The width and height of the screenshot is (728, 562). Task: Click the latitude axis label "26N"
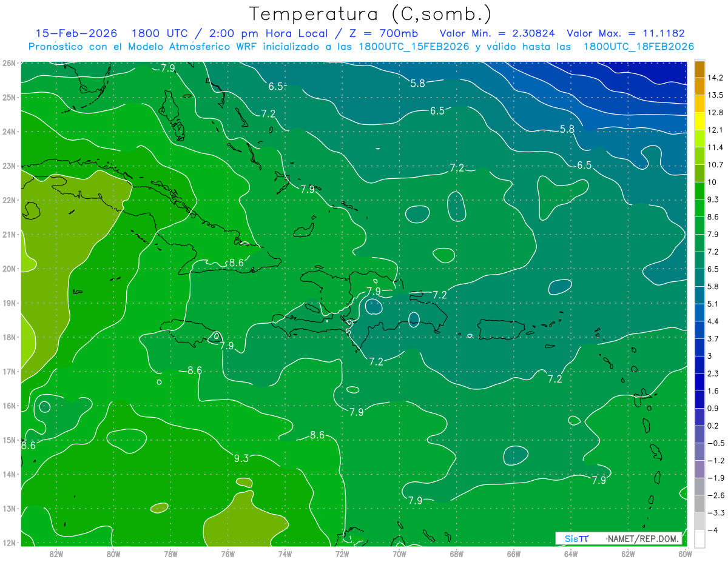[x=8, y=62]
